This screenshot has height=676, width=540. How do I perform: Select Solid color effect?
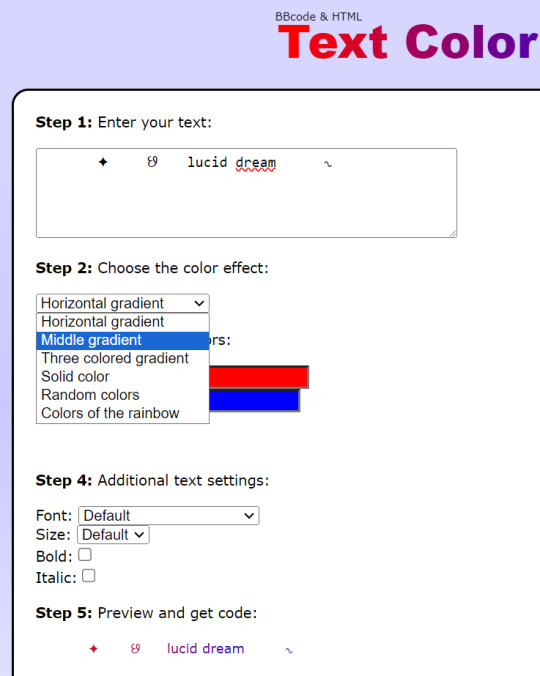(x=123, y=376)
